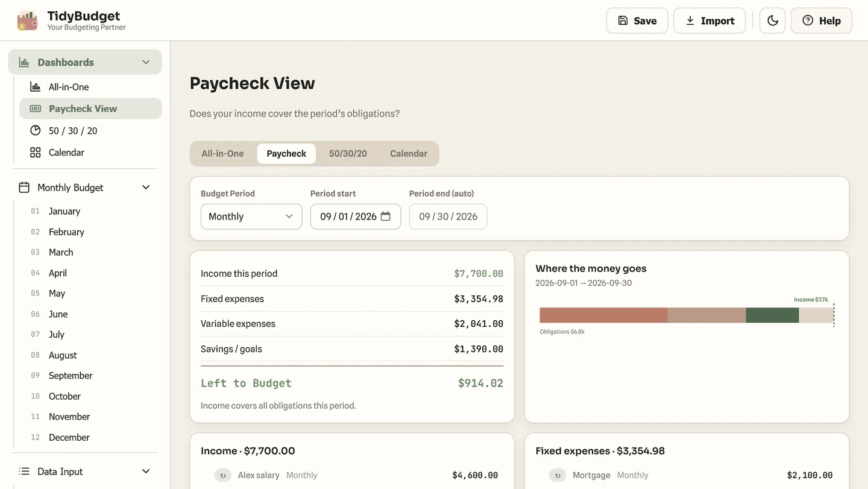This screenshot has width=868, height=489.
Task: Collapse the Monthly Budget section chevron
Action: pos(146,188)
